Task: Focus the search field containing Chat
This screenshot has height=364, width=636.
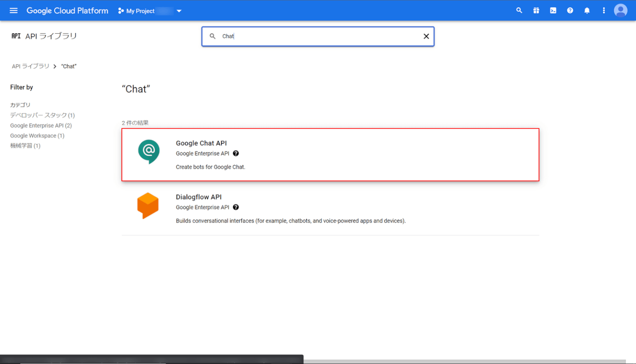Action: pos(318,36)
